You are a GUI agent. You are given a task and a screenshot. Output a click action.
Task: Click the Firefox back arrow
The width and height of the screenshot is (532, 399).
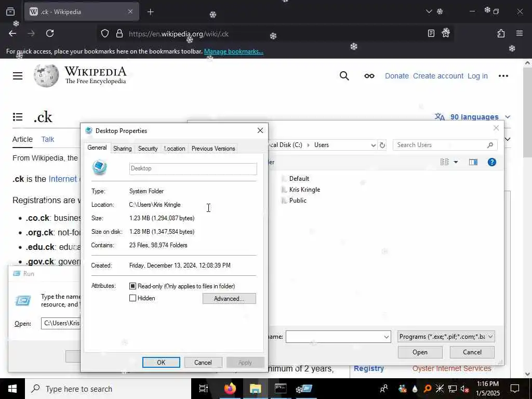[12, 33]
